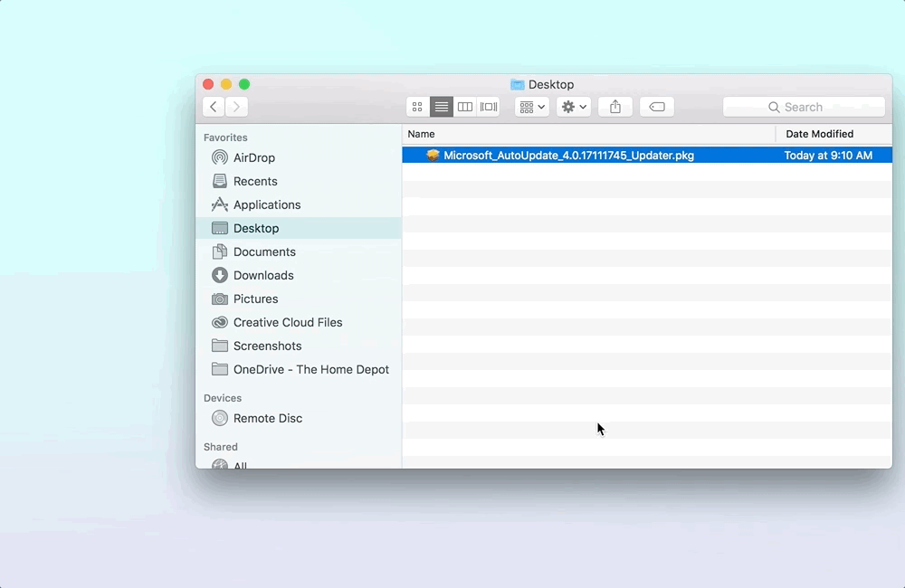This screenshot has width=905, height=588.
Task: Open OneDrive - The Home Depot folder
Action: point(310,369)
